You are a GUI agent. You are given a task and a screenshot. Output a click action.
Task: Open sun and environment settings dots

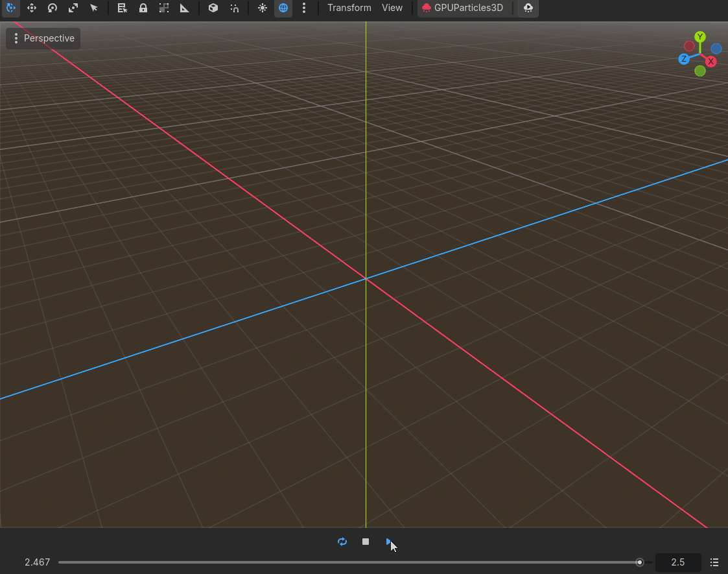point(304,8)
